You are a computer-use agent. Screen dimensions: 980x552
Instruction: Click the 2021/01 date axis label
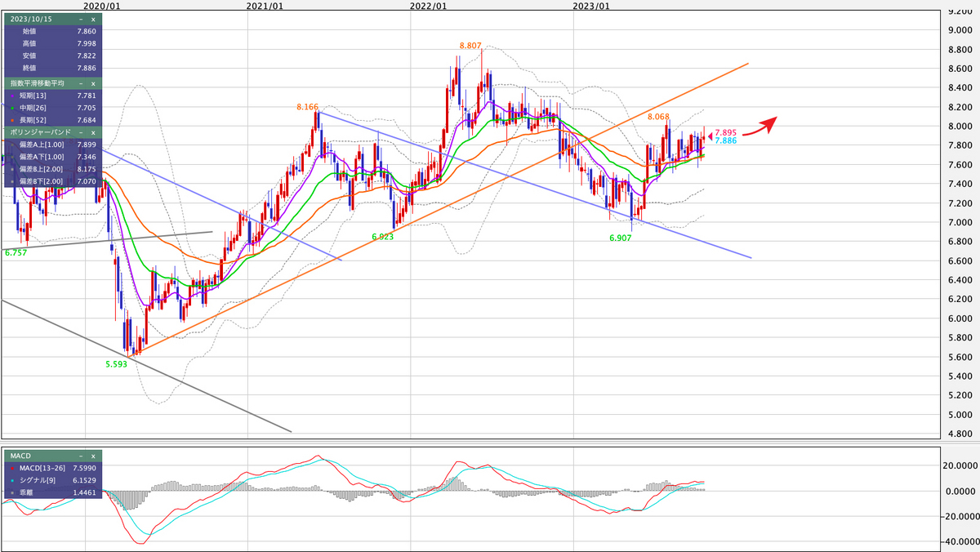(265, 6)
